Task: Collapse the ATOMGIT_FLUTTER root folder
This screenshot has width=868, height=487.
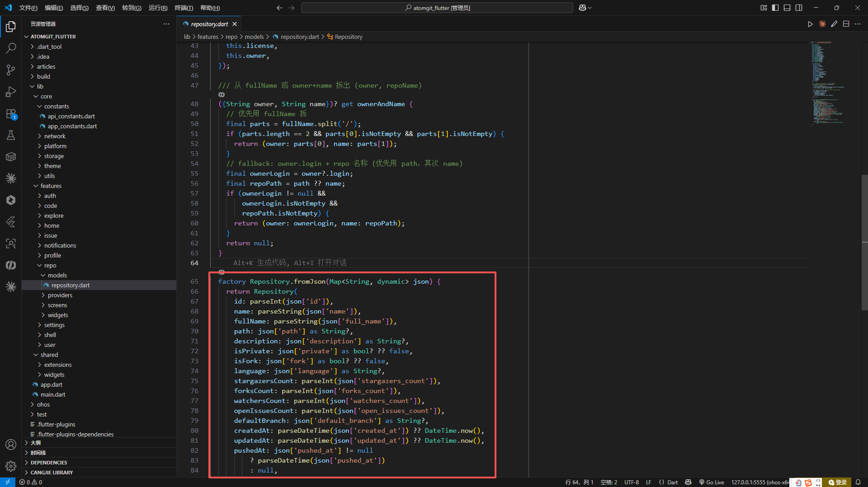Action: pos(99,37)
